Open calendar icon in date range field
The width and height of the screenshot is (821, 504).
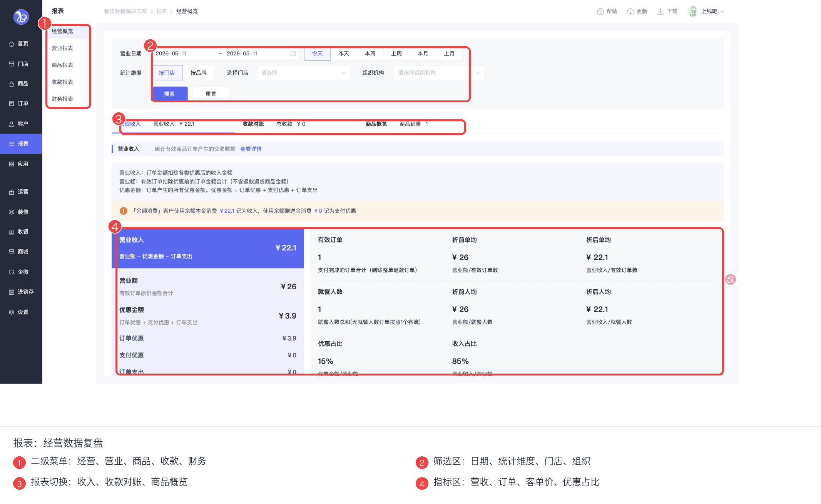click(293, 53)
